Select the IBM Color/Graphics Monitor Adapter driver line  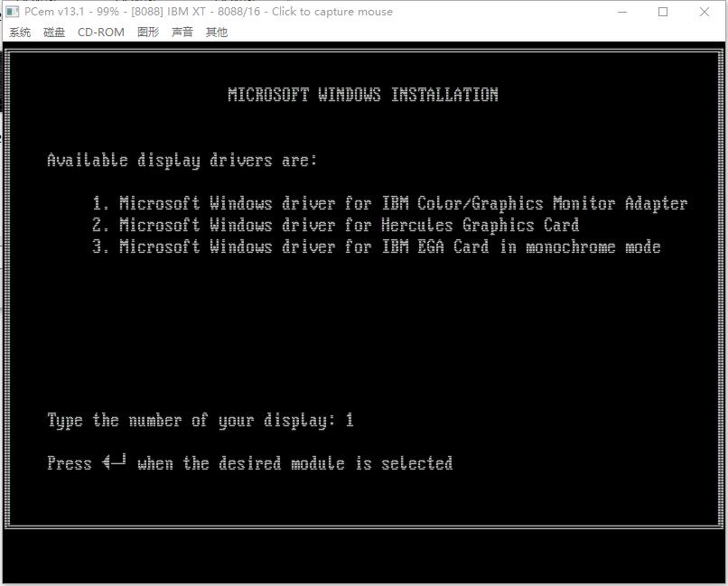[390, 204]
